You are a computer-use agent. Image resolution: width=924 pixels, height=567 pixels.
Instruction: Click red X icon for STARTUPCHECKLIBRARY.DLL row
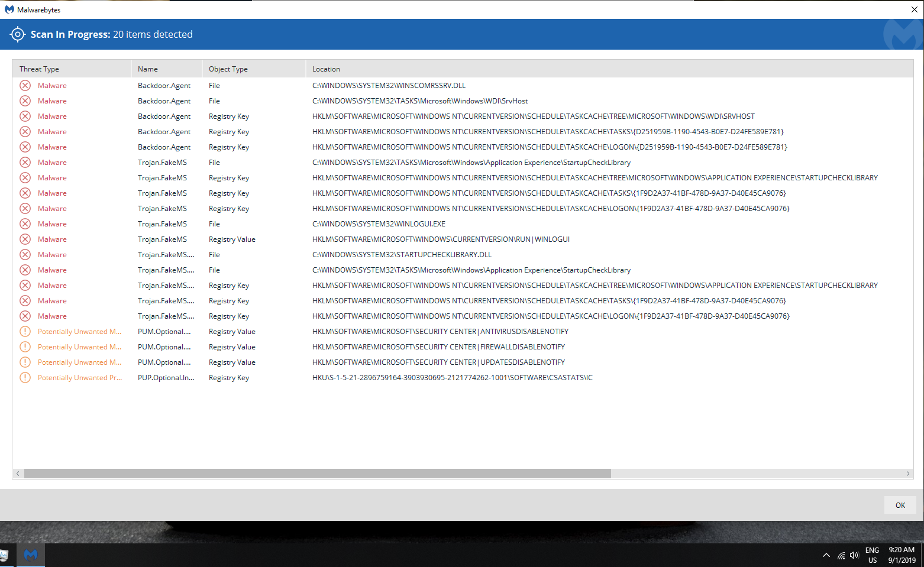[25, 255]
